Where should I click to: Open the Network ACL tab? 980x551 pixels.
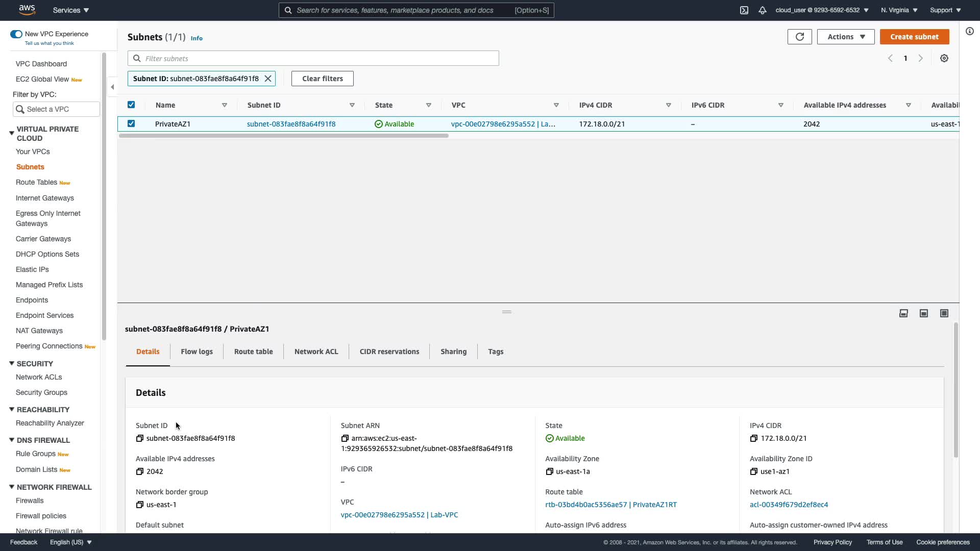316,352
